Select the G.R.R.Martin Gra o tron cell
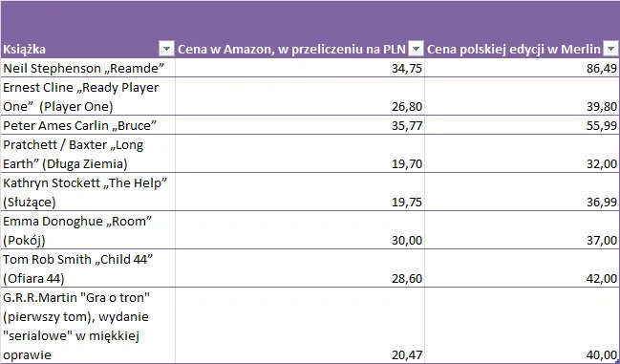This screenshot has height=364, width=620. click(88, 325)
